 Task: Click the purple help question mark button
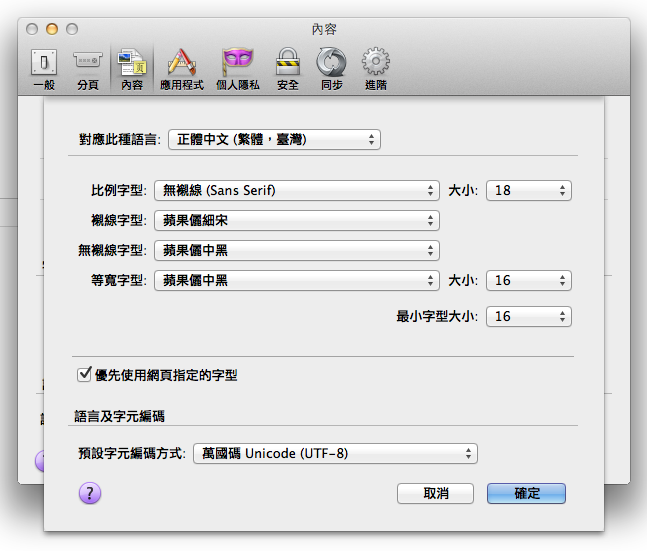pyautogui.click(x=90, y=493)
